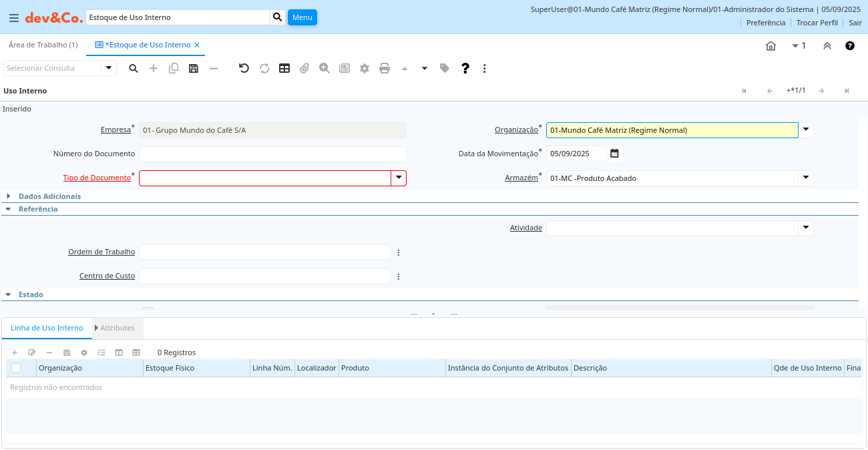Switch to the Área de Trabalho tab
Image resolution: width=868 pixels, height=450 pixels.
pos(43,45)
